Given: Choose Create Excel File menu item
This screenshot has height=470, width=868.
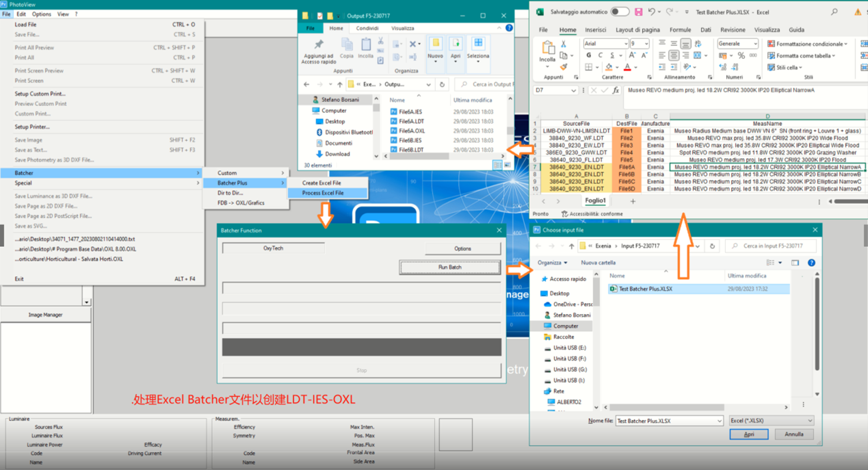Looking at the screenshot, I should 326,183.
